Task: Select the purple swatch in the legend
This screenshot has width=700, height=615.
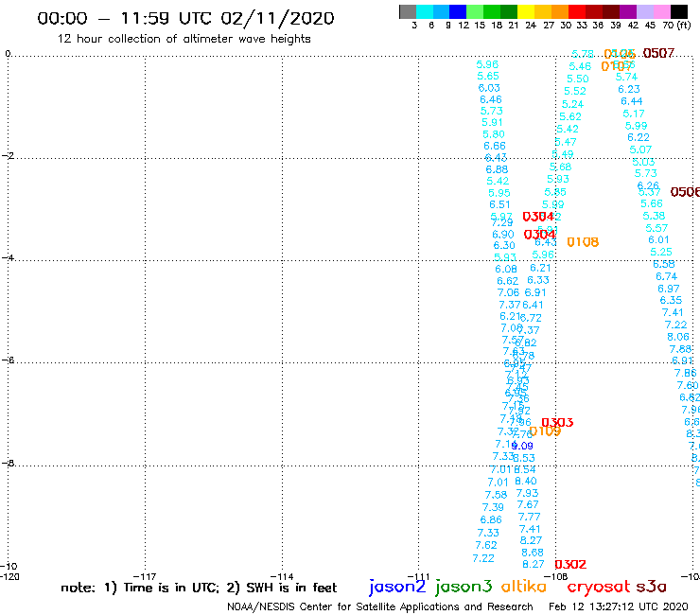Action: pyautogui.click(x=628, y=11)
